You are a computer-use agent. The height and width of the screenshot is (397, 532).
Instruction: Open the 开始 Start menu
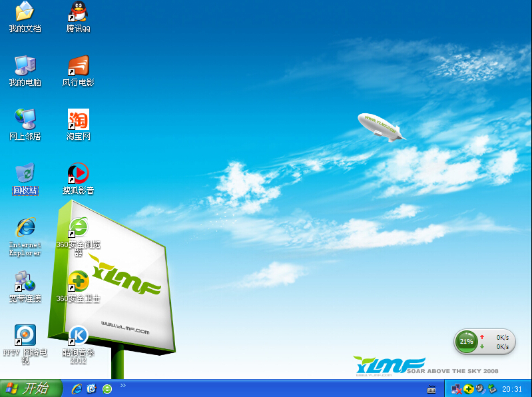click(x=31, y=388)
